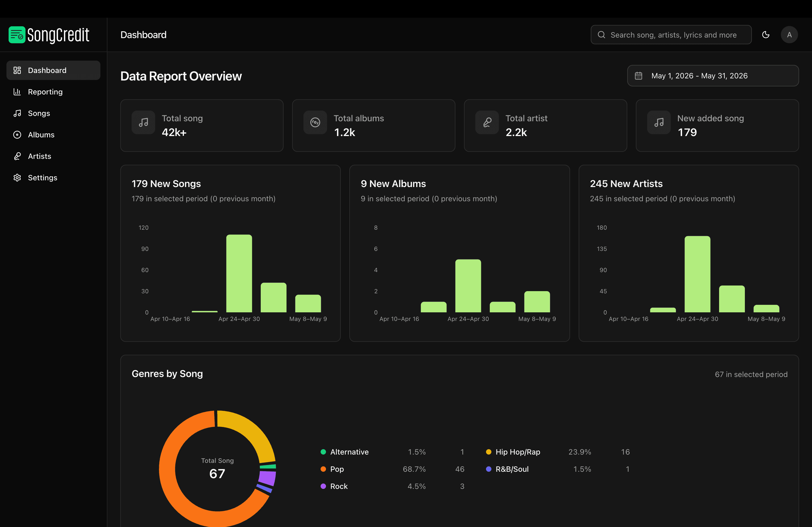The width and height of the screenshot is (812, 527).
Task: Click the Settings gear icon
Action: (x=17, y=178)
